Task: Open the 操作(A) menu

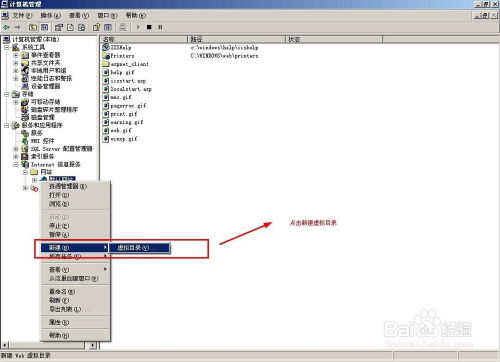Action: 51,15
